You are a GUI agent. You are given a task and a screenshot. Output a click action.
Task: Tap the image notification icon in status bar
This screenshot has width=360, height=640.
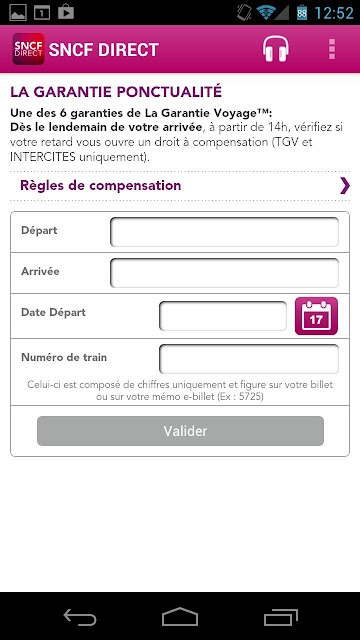pos(18,12)
